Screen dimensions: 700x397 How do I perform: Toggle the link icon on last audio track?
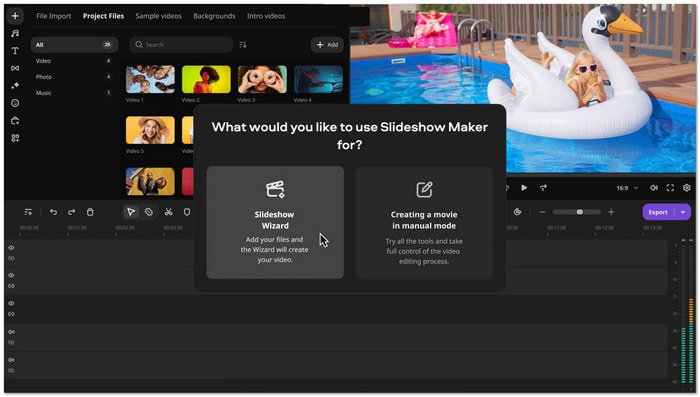(11, 371)
